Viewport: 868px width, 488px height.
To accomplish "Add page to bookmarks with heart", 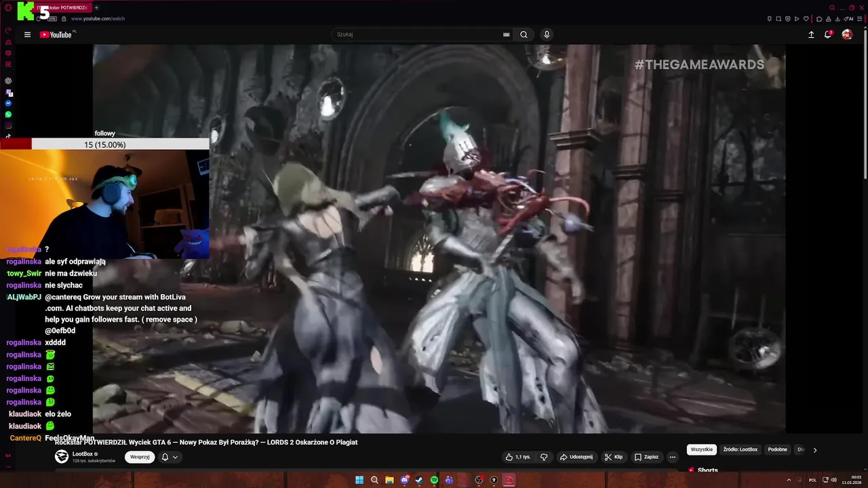I will [x=806, y=18].
